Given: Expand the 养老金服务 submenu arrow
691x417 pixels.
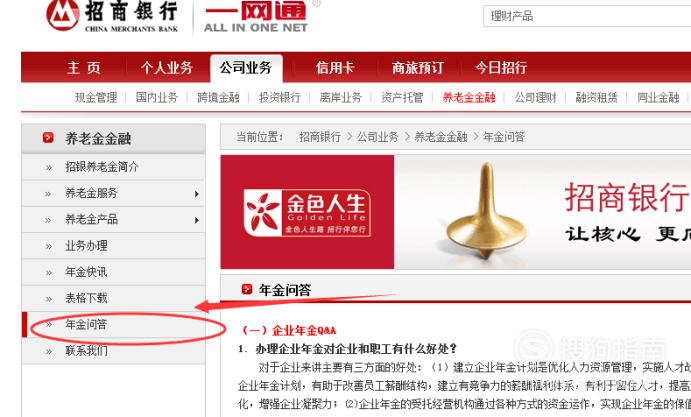Looking at the screenshot, I should pyautogui.click(x=197, y=194).
